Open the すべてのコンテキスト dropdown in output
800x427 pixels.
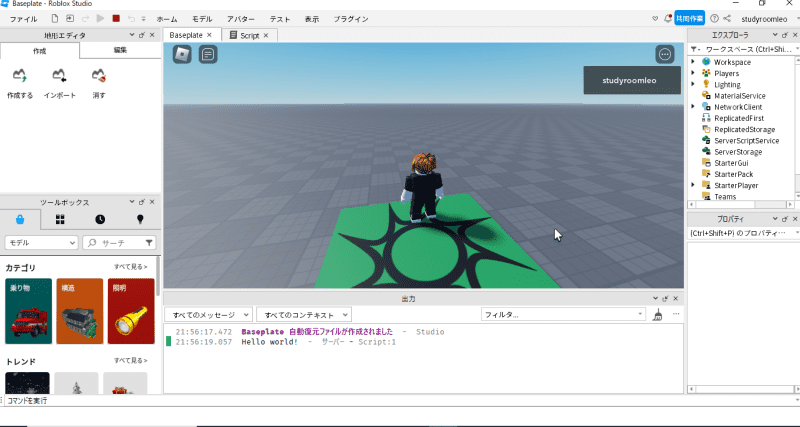pos(304,315)
